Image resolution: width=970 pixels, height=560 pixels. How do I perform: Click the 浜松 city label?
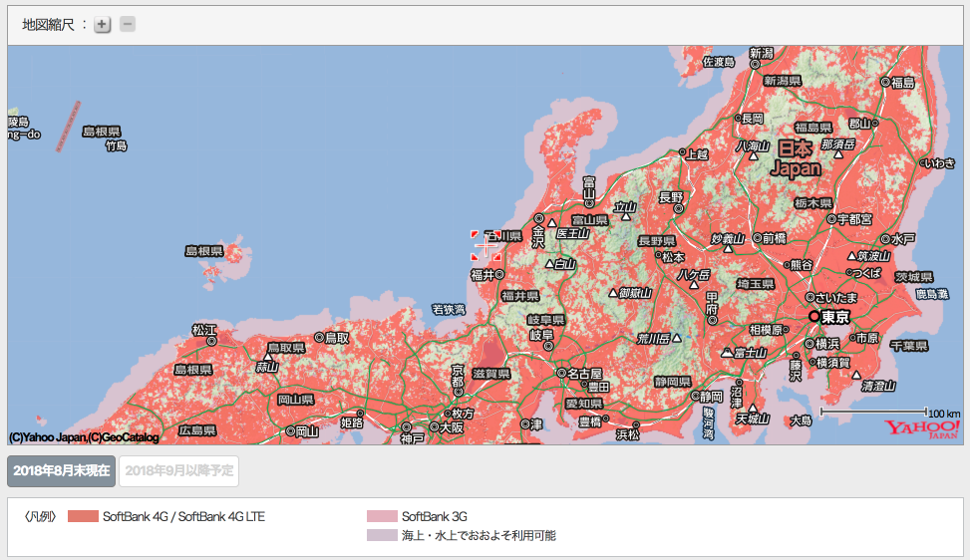point(627,434)
